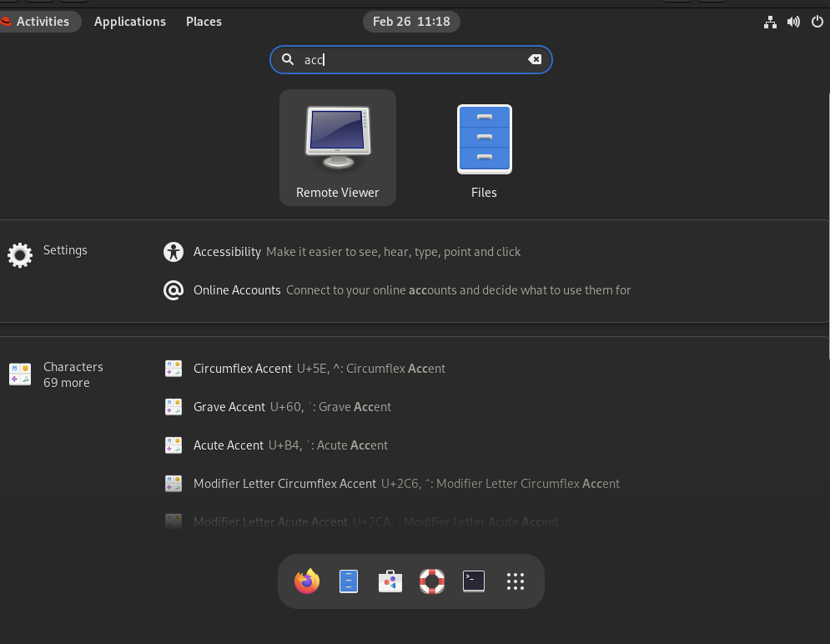
Task: Open the power menu icon
Action: click(x=817, y=22)
